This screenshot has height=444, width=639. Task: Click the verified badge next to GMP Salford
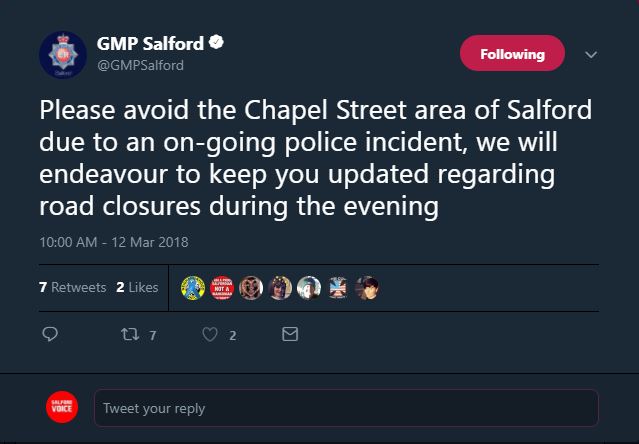[x=214, y=44]
